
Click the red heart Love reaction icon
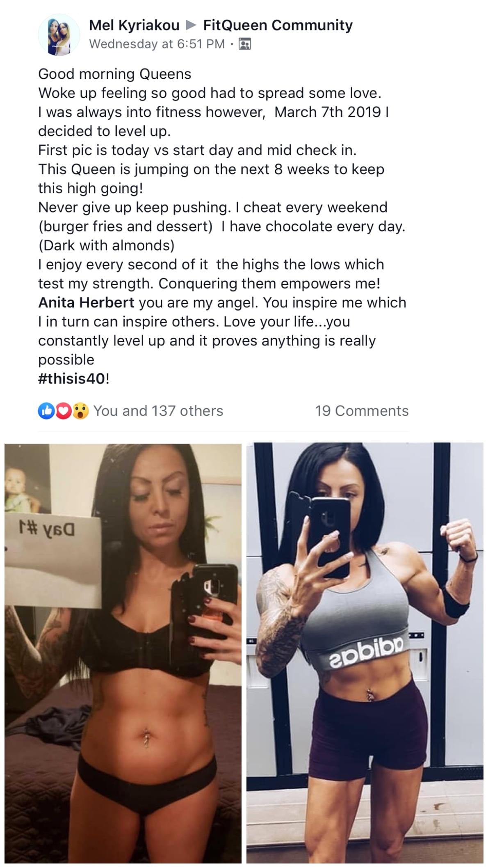(x=63, y=411)
